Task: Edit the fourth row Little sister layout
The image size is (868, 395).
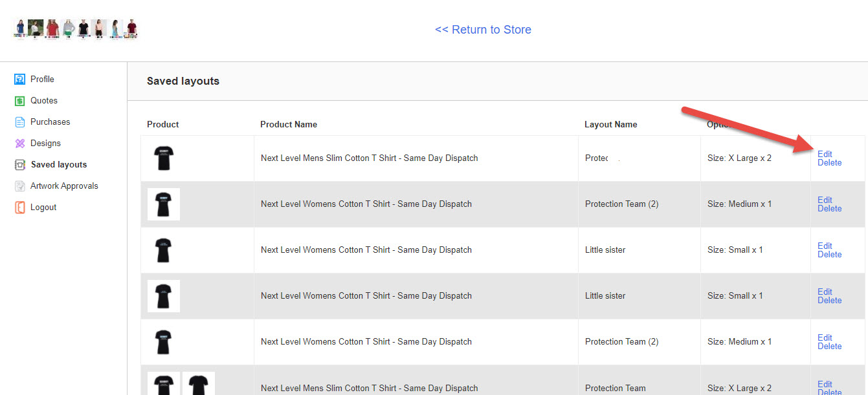Action: (825, 292)
